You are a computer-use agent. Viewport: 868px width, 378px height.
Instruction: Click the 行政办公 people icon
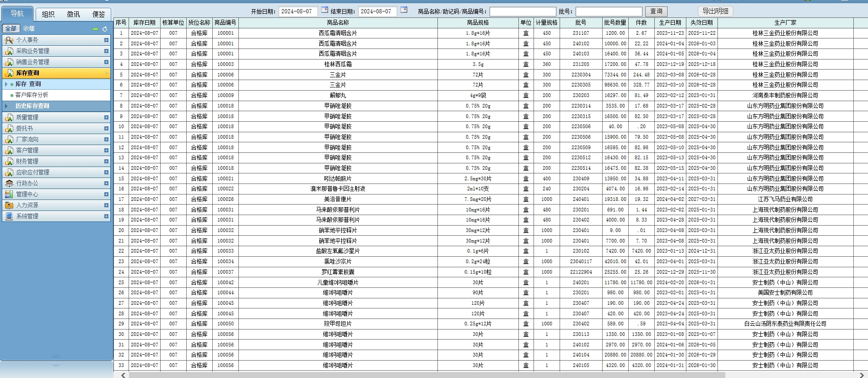(9, 184)
